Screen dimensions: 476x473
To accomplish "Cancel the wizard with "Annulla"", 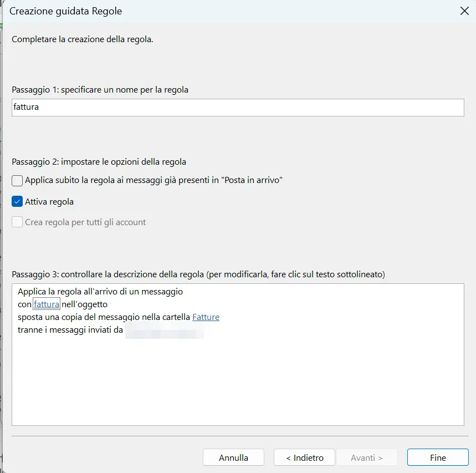I will pos(233,457).
